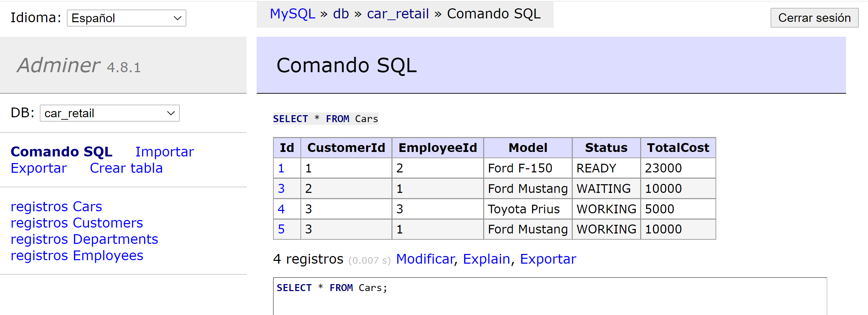Select the 5000 total cost cell
The image size is (868, 315).
tap(678, 209)
